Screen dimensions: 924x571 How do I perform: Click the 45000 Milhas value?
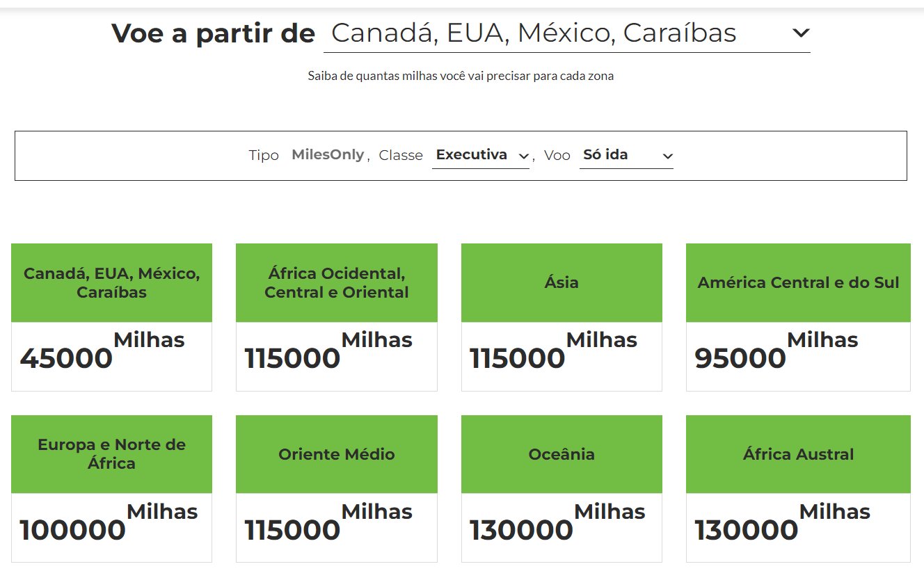click(102, 351)
